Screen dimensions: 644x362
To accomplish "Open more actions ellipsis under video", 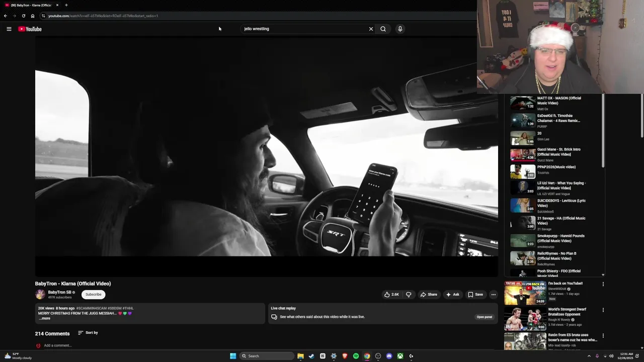I will (x=493, y=295).
